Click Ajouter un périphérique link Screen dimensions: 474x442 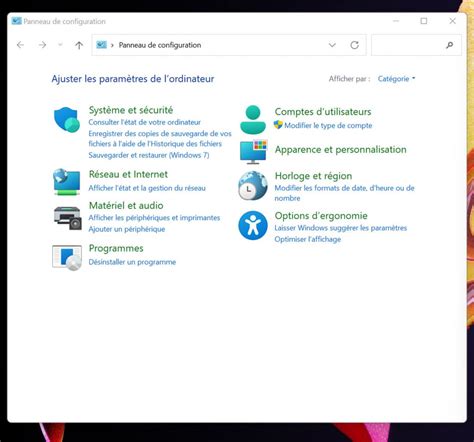pos(127,229)
